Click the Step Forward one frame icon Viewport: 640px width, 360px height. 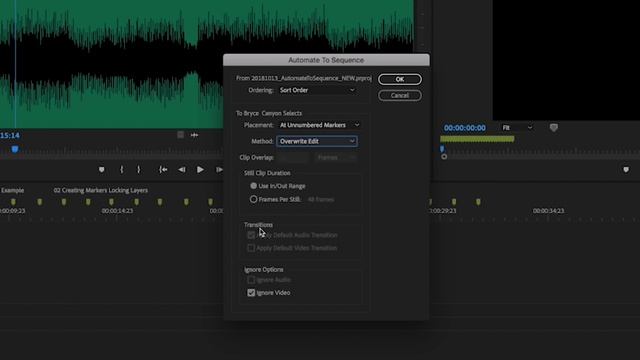tap(219, 169)
